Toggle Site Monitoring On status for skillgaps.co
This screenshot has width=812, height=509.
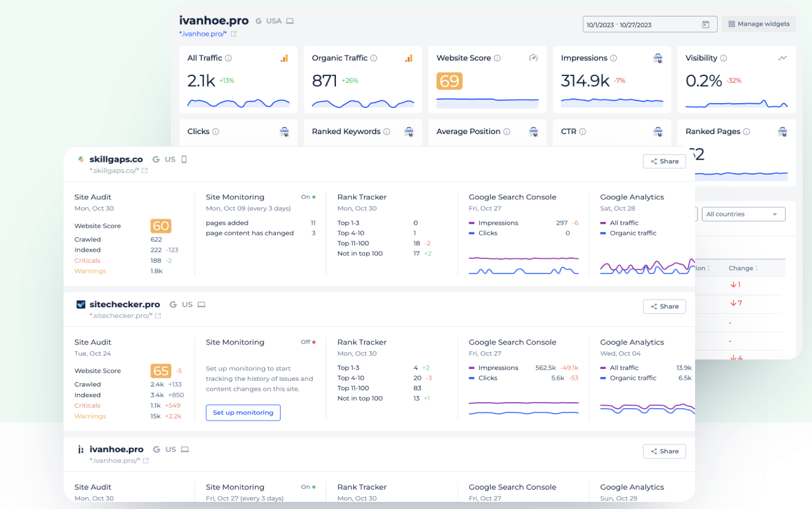[308, 197]
